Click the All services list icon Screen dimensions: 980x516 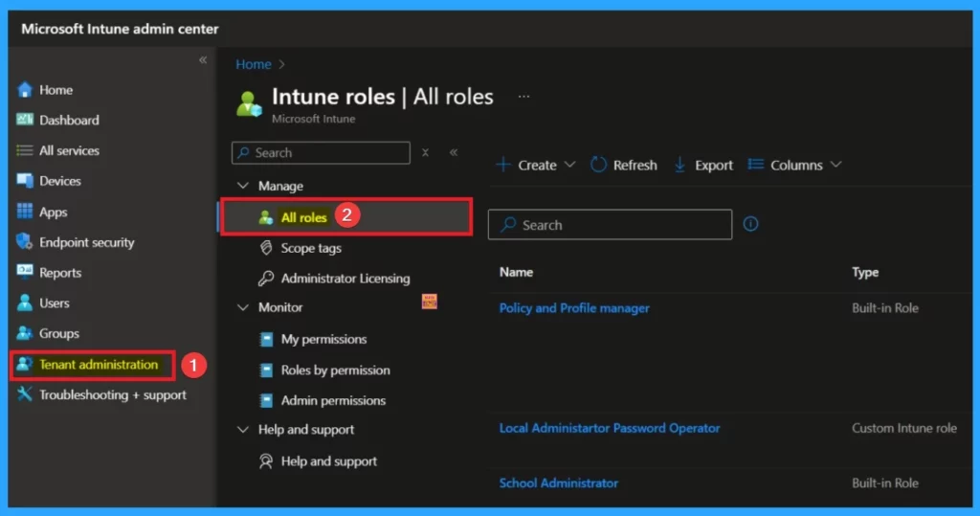[24, 150]
